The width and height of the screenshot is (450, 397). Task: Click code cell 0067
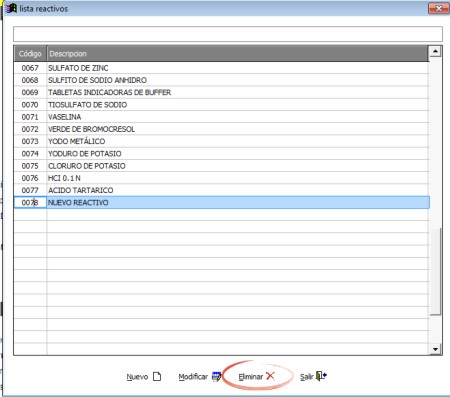point(30,68)
